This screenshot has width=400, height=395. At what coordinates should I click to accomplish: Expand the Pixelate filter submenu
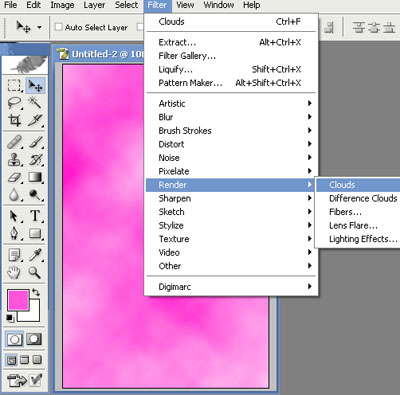(x=231, y=171)
